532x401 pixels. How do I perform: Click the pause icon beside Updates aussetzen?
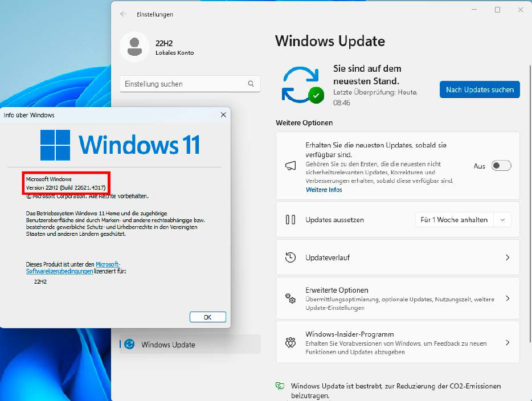coord(290,219)
